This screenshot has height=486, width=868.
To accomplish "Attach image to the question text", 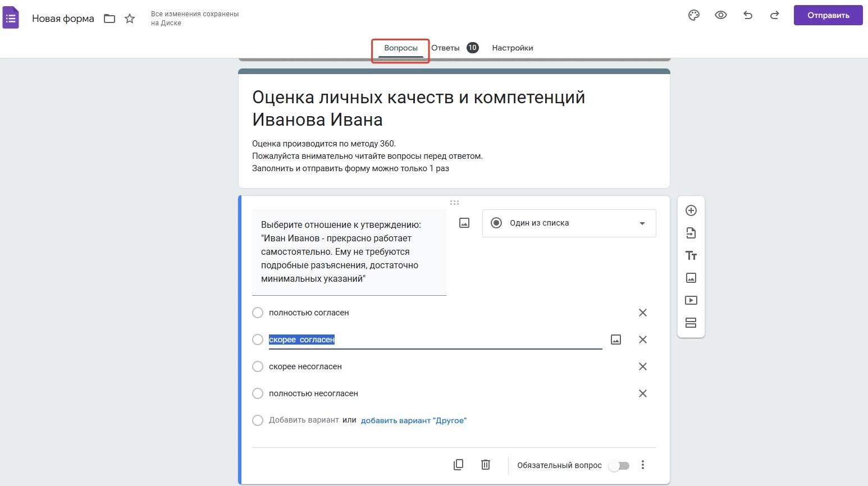I will [x=464, y=223].
